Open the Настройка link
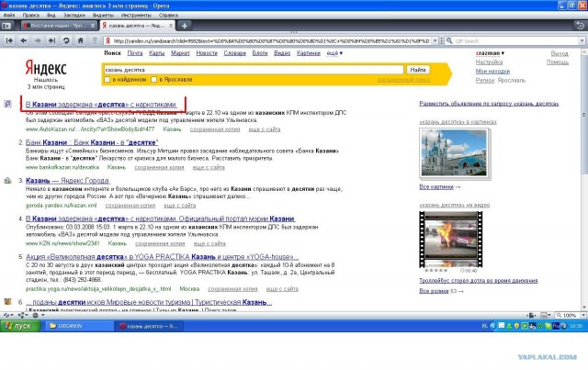Viewport: 588px width, 370px height. click(x=489, y=62)
